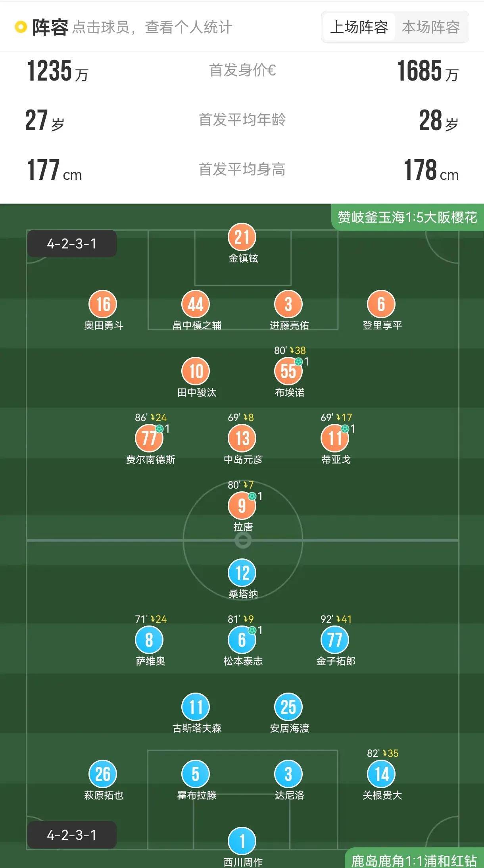Viewport: 484px width, 868px height.
Task: Open 鹿岛鹿角1:1浦和红钻 match result
Action: [x=414, y=860]
